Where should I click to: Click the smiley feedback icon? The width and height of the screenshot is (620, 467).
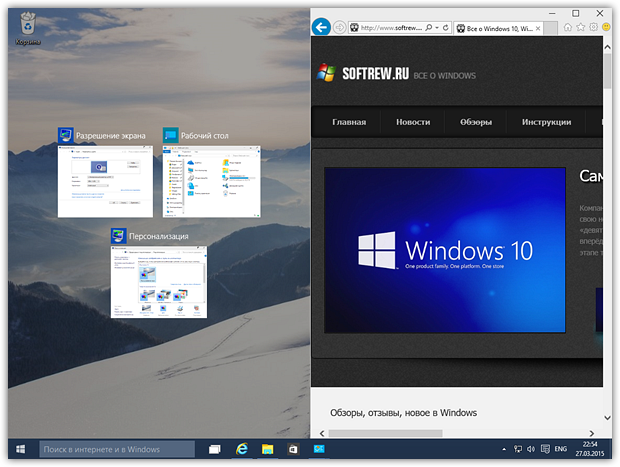point(606,27)
